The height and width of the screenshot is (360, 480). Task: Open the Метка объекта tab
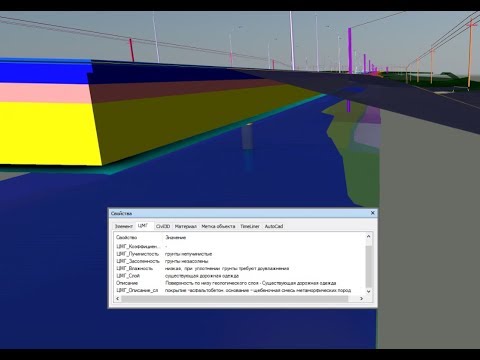click(x=218, y=226)
